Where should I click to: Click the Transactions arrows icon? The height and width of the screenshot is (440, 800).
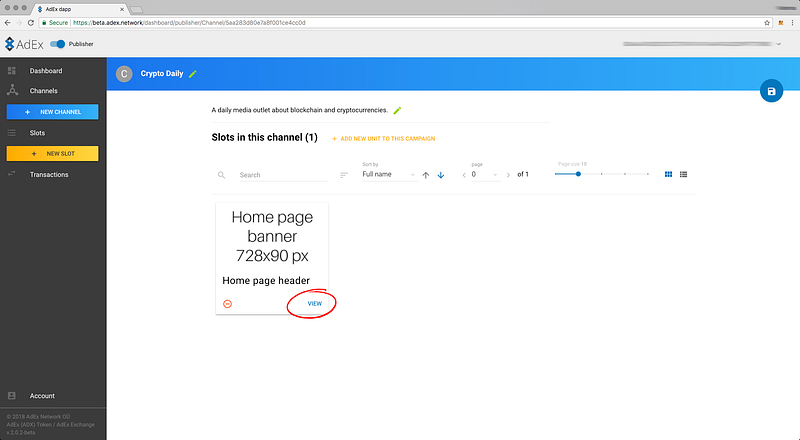(x=12, y=174)
